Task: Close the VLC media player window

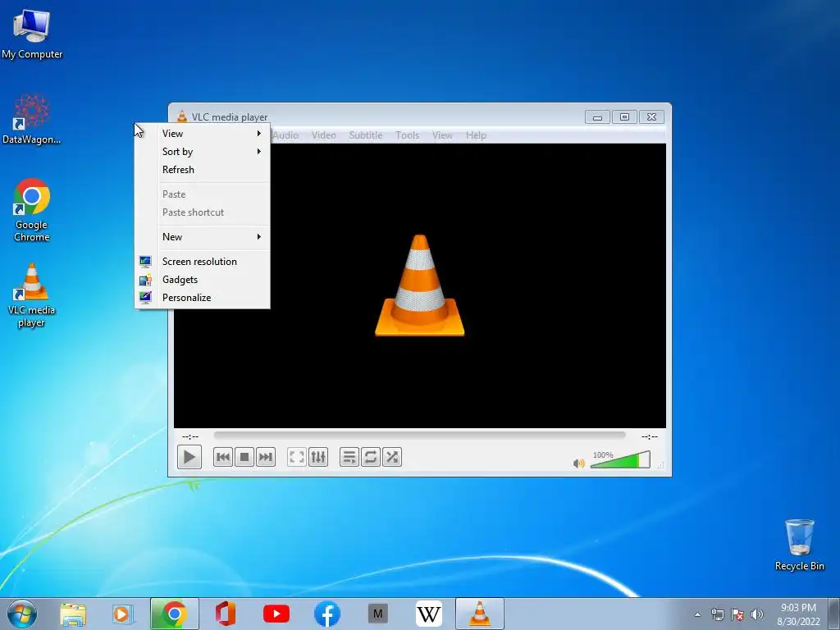Action: coord(651,116)
